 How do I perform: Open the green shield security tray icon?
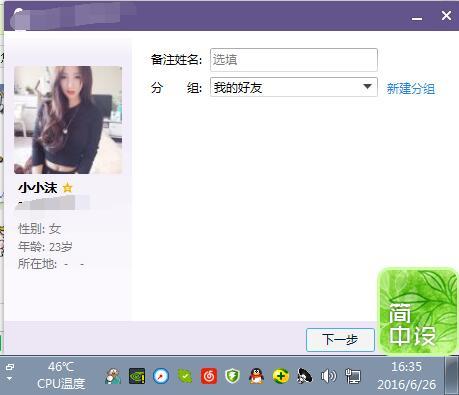tap(232, 376)
